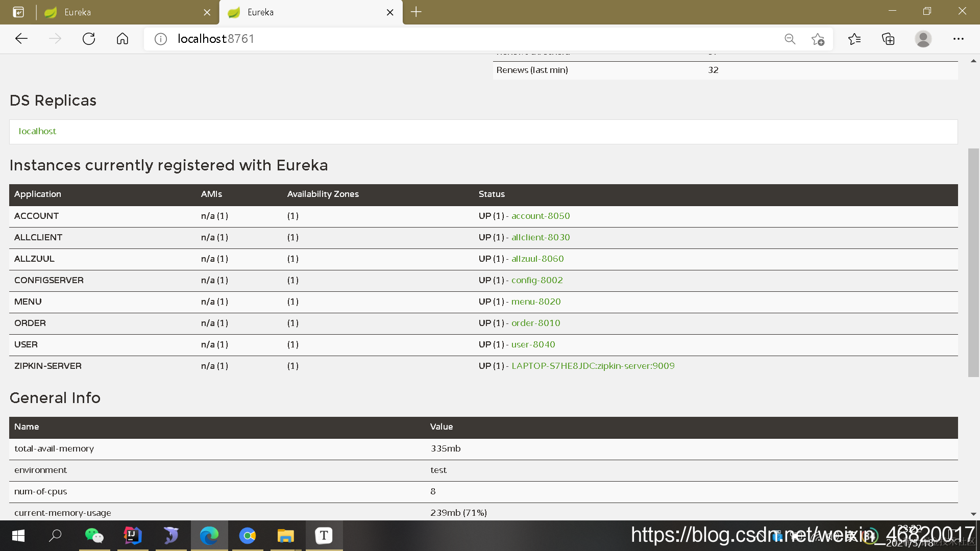Image resolution: width=980 pixels, height=551 pixels.
Task: Open the Windows Start menu
Action: [x=18, y=536]
